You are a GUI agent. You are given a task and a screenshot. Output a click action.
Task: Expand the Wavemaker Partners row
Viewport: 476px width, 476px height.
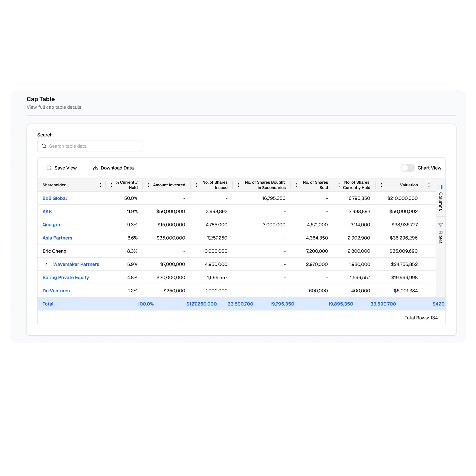(46, 264)
